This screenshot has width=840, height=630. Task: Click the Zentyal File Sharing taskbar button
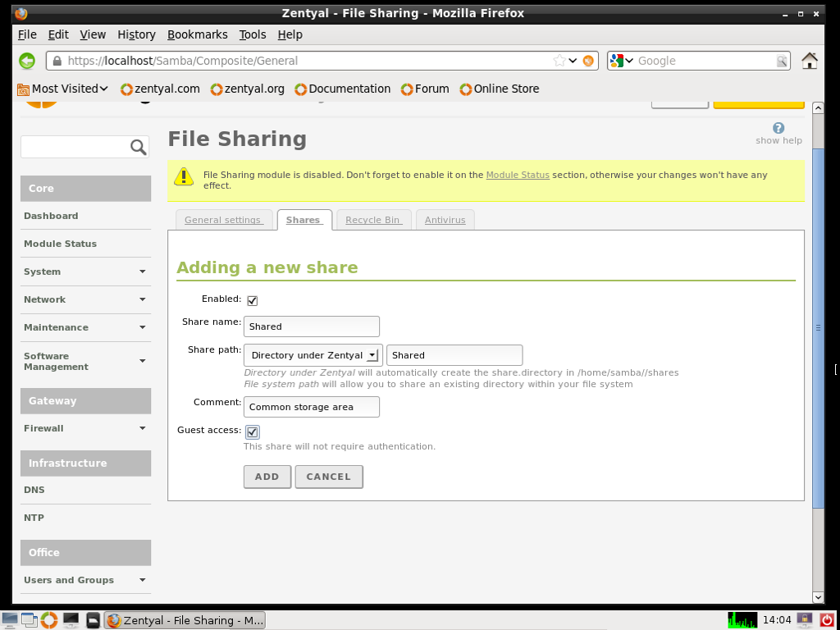click(x=185, y=620)
